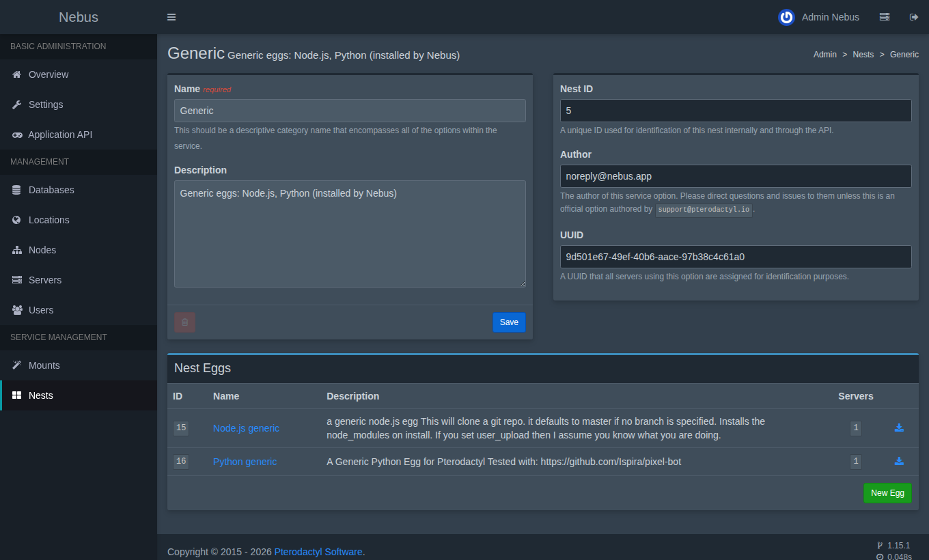Screen dimensions: 929x560
Task: Click the Author email field
Action: click(736, 176)
